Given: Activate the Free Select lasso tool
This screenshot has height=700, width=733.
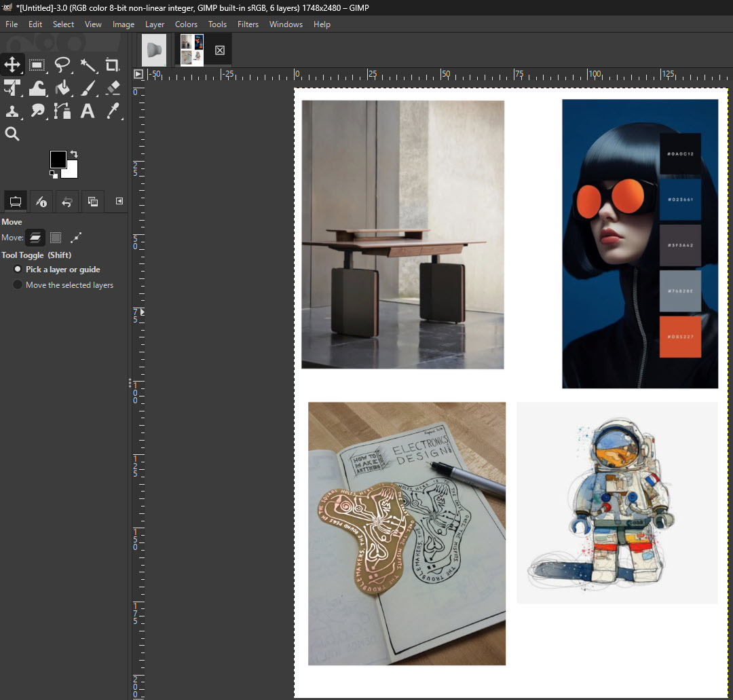Looking at the screenshot, I should pos(62,65).
